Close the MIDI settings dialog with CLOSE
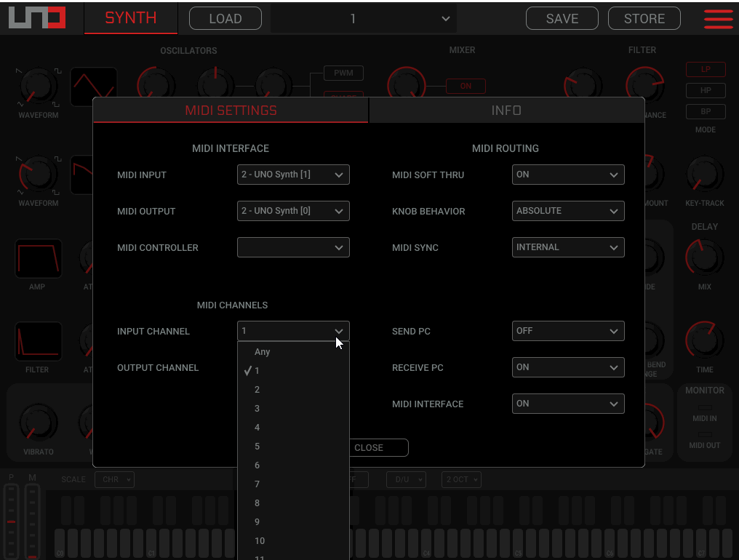The width and height of the screenshot is (739, 560). point(378,447)
